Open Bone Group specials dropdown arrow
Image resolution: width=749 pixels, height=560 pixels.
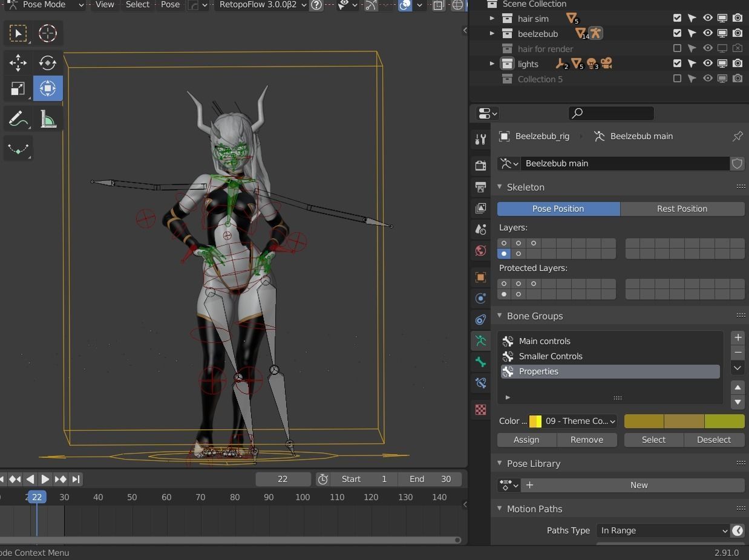pos(738,368)
